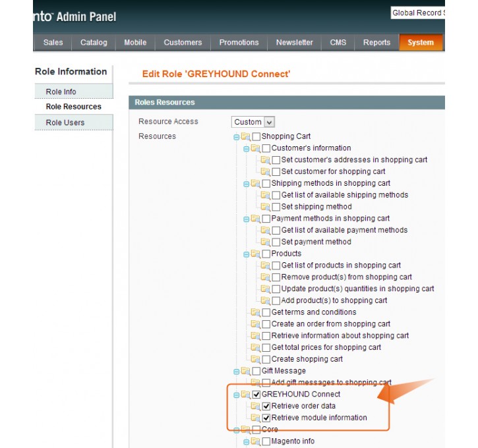Viewport: 478px width, 448px height.
Task: Tick the Gift Message checkbox
Action: 256,371
